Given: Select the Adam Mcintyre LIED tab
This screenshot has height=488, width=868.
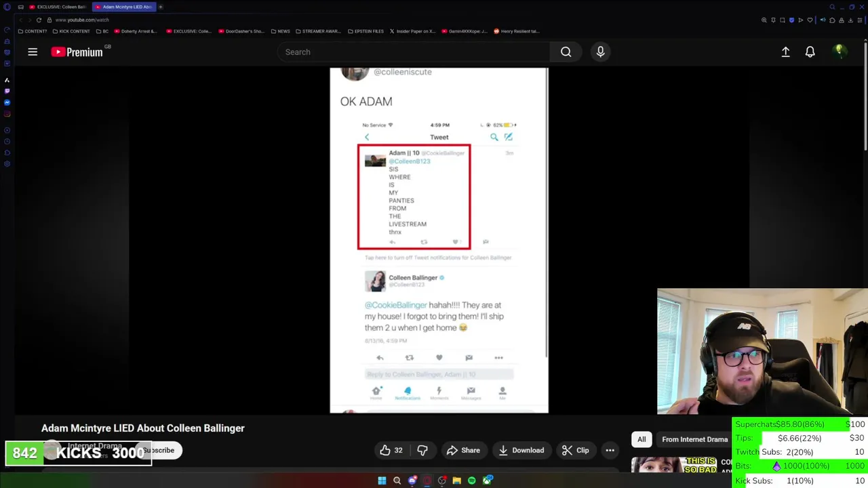Looking at the screenshot, I should pos(123,7).
